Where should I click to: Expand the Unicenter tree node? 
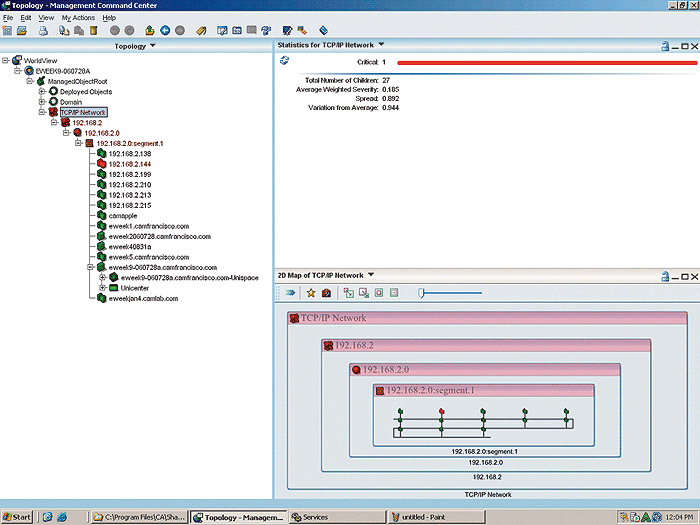click(x=102, y=288)
